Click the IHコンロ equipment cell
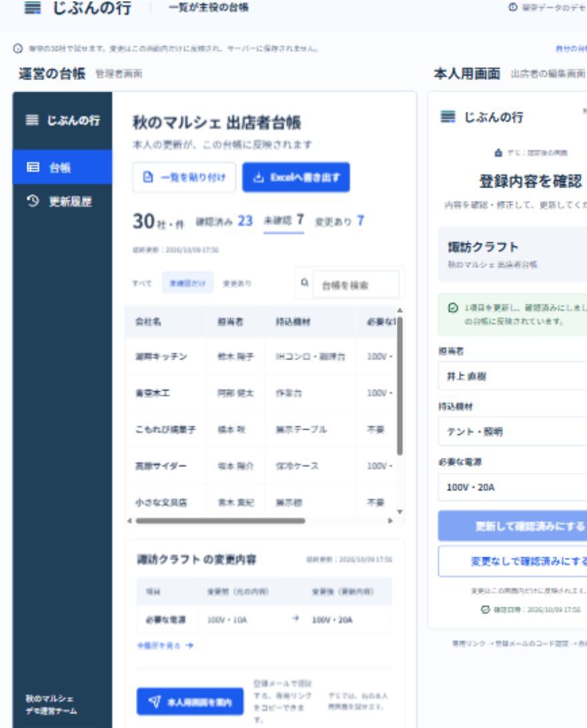Viewport: 587px width, 728px height. [310, 356]
